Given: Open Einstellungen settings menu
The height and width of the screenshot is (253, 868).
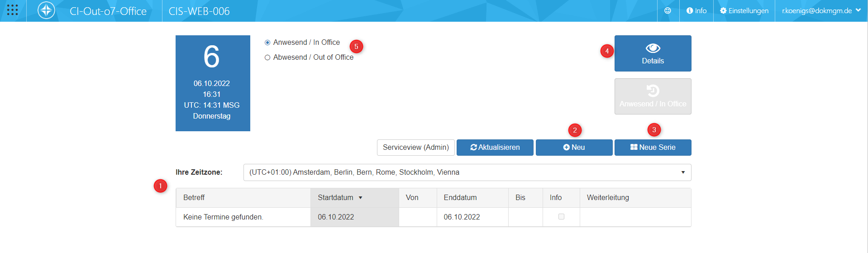Looking at the screenshot, I should (744, 10).
